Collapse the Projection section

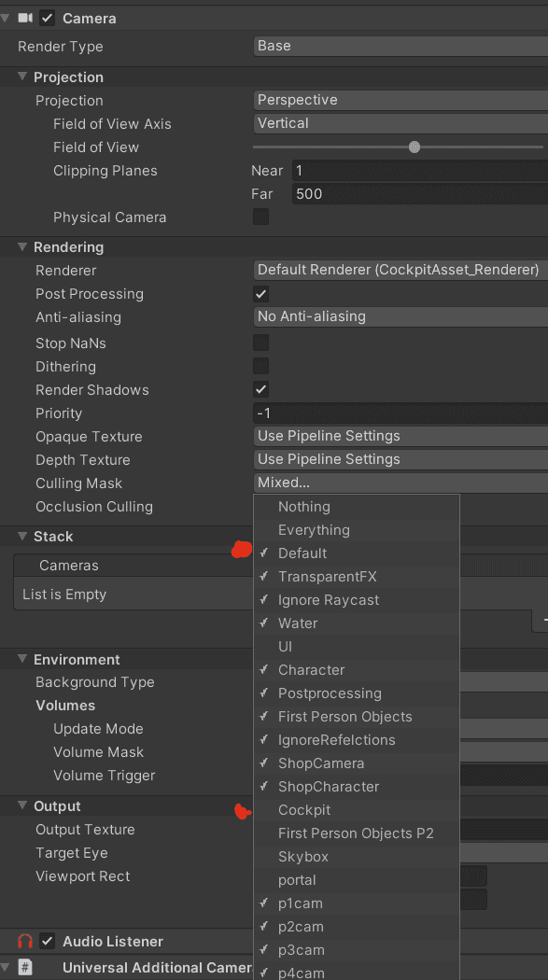coord(22,77)
